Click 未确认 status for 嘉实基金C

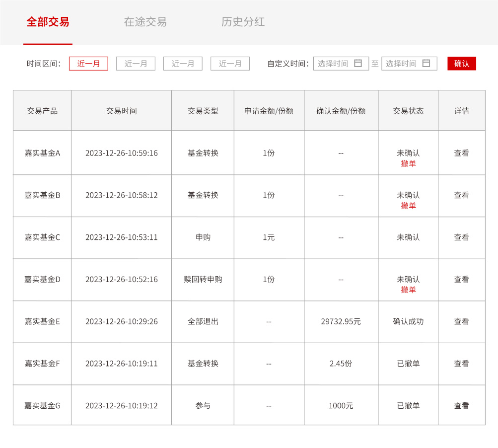click(408, 237)
